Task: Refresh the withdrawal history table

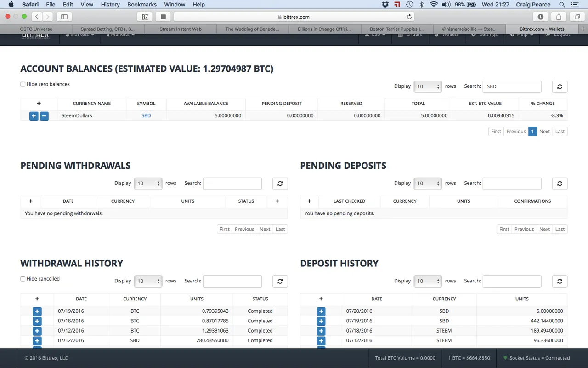Action: coord(280,281)
